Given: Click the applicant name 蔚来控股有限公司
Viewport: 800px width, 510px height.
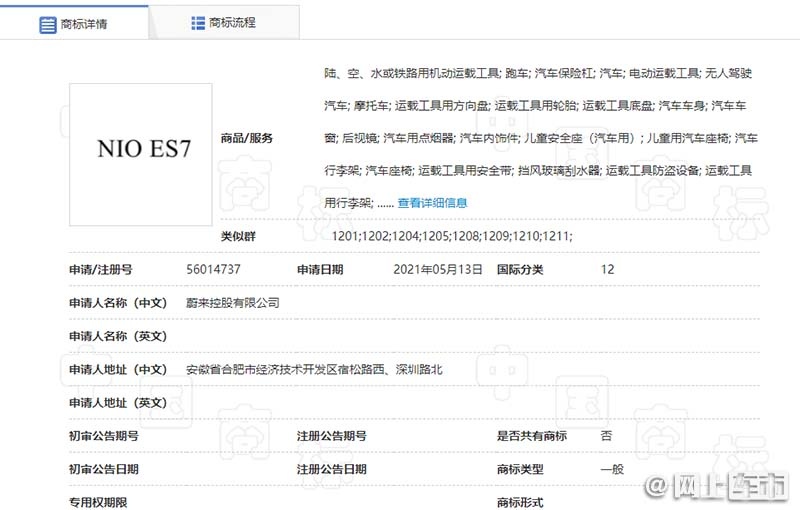Looking at the screenshot, I should coord(233,303).
